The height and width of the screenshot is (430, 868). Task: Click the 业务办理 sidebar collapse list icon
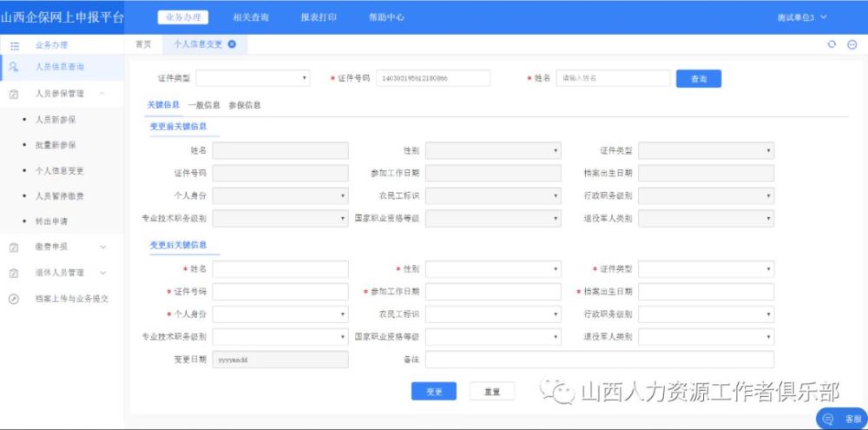pos(15,45)
